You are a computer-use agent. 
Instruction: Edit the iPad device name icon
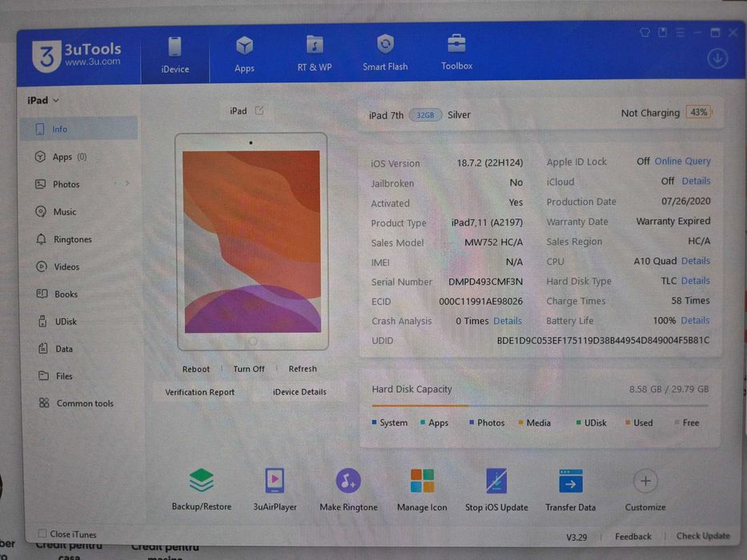click(x=259, y=110)
